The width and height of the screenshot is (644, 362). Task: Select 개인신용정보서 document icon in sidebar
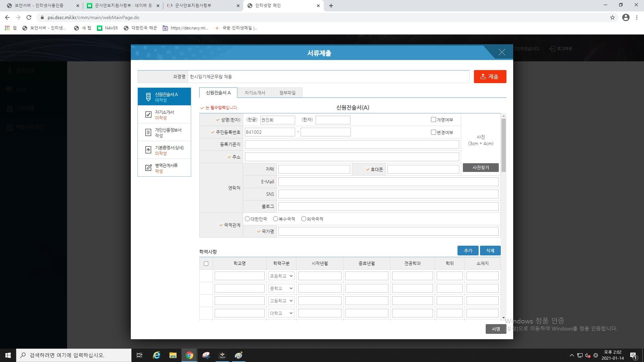[x=148, y=132]
